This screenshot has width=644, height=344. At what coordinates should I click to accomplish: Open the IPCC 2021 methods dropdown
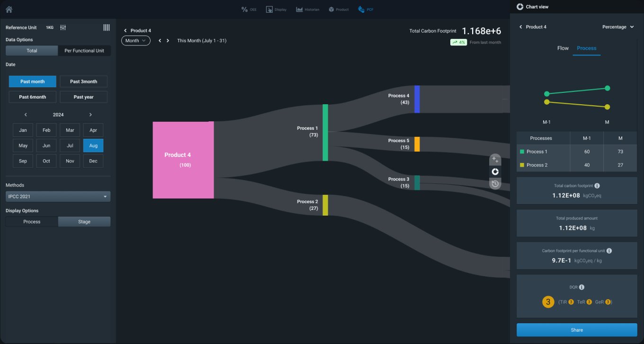click(x=58, y=197)
